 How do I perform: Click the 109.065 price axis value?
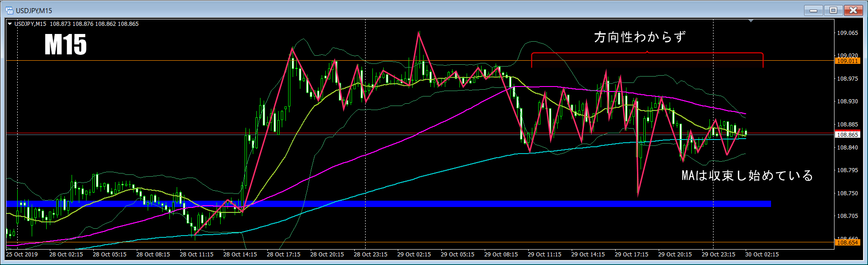pyautogui.click(x=847, y=33)
